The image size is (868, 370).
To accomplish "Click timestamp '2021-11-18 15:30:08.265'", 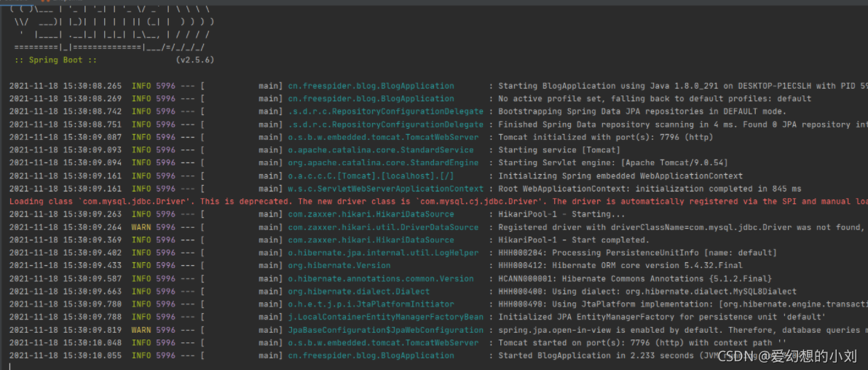I will coord(66,86).
